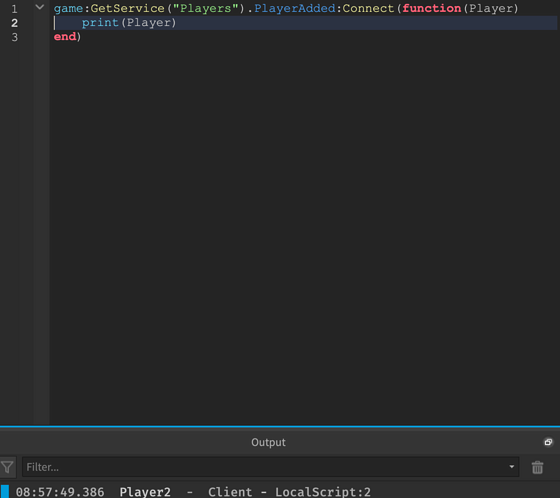Viewport: 560px width, 498px height.
Task: Click the 'end' keyword on line 3
Action: point(65,36)
